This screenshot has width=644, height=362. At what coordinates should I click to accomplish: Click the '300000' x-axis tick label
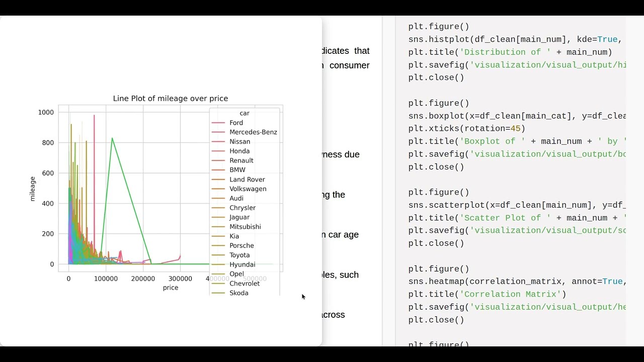[180, 279]
